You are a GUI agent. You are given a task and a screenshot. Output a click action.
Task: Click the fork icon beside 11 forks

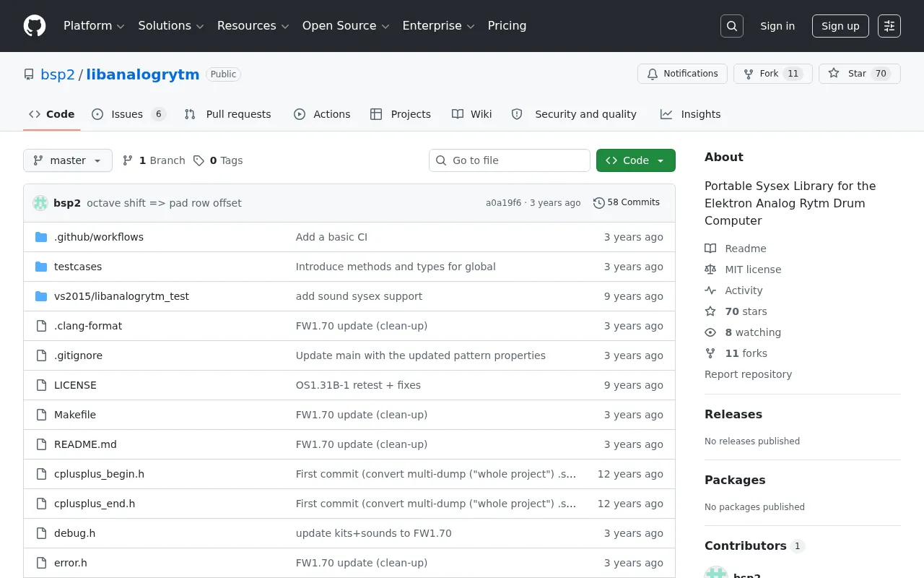pyautogui.click(x=710, y=353)
